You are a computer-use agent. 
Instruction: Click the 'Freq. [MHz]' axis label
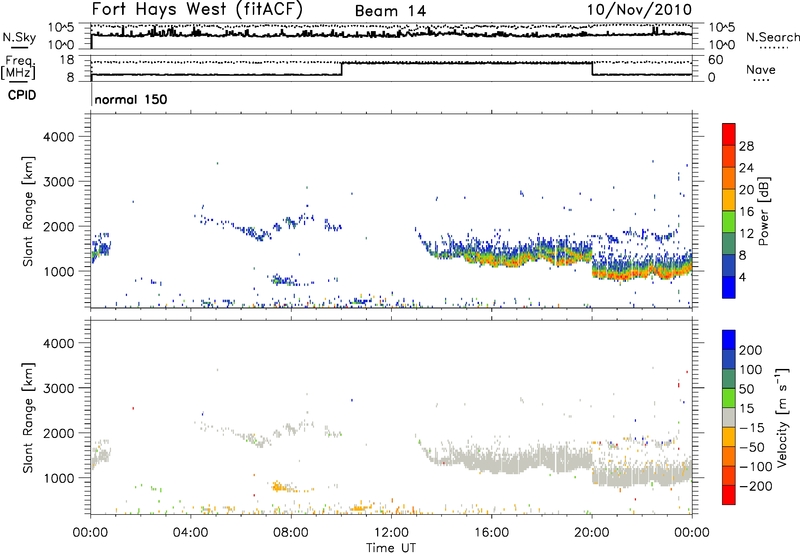pyautogui.click(x=19, y=67)
